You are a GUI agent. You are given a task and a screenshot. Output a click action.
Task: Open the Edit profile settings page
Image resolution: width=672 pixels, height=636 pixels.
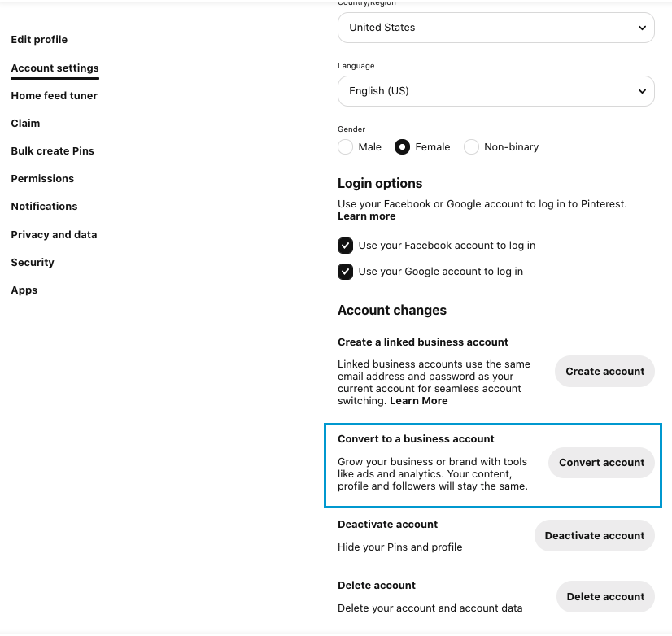pos(39,40)
